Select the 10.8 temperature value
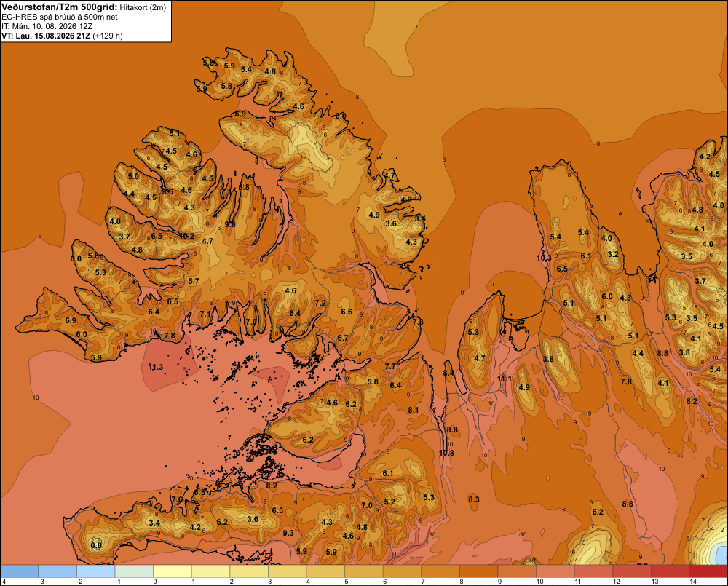This screenshot has width=728, height=586. click(x=446, y=453)
